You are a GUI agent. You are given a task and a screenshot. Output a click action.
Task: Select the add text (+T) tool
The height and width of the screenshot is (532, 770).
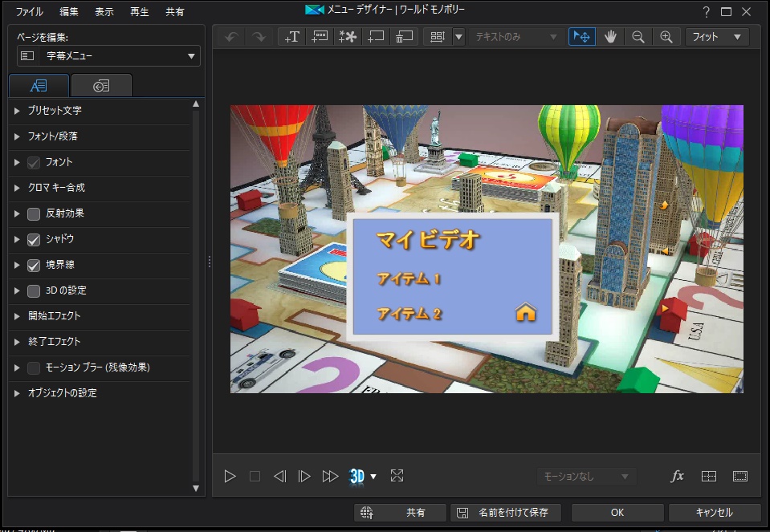tap(291, 37)
